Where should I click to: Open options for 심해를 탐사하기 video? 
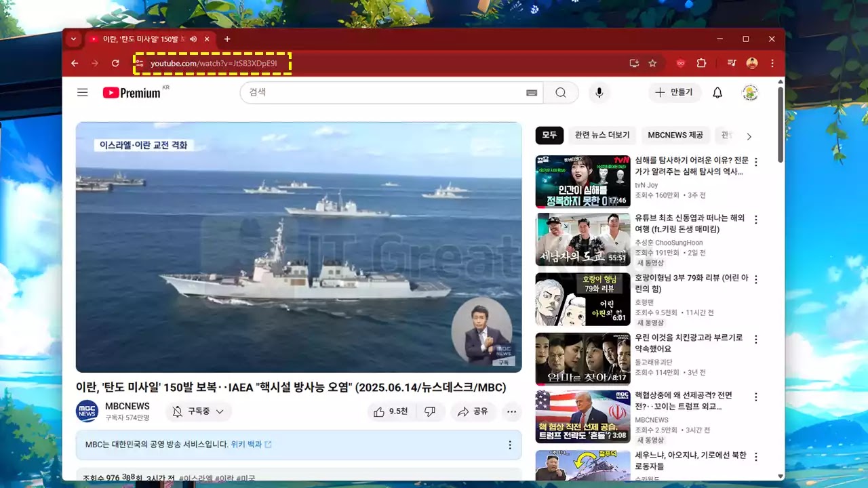[756, 162]
